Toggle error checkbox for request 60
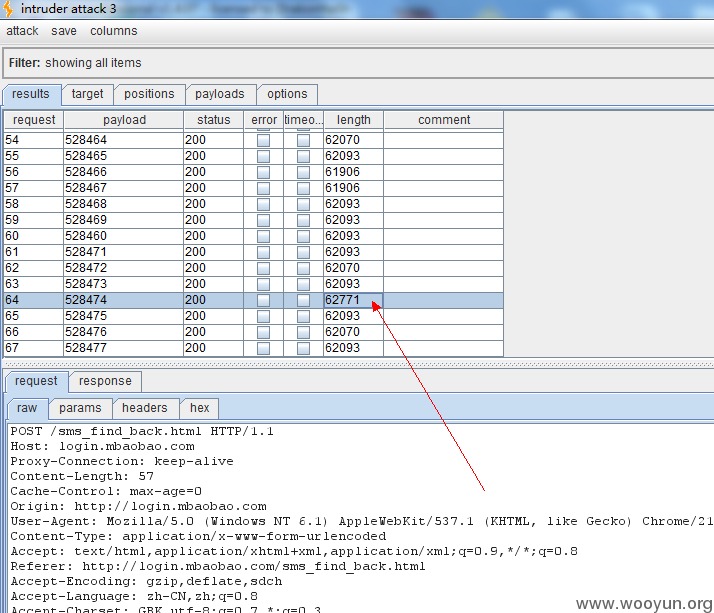714x613 pixels. coord(263,236)
